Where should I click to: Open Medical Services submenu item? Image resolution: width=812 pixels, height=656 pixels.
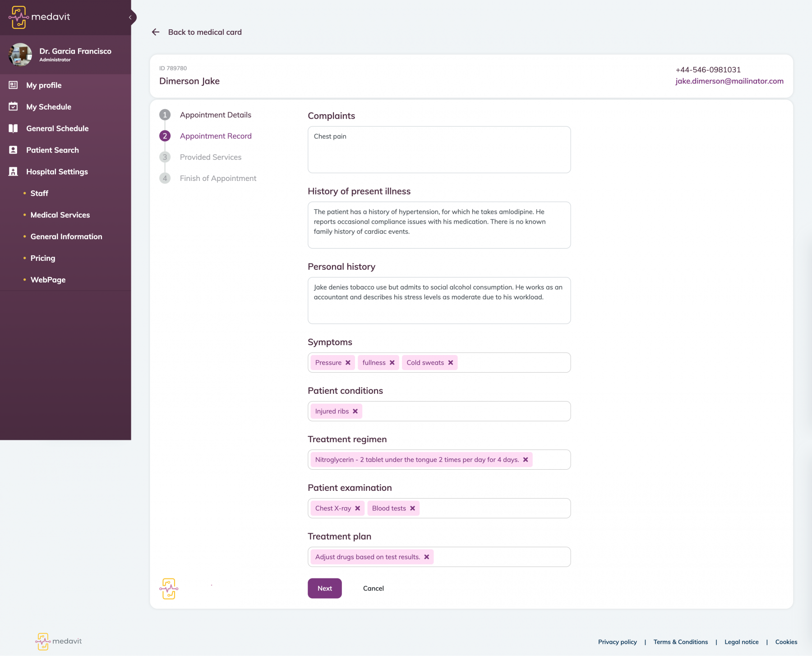pyautogui.click(x=60, y=215)
